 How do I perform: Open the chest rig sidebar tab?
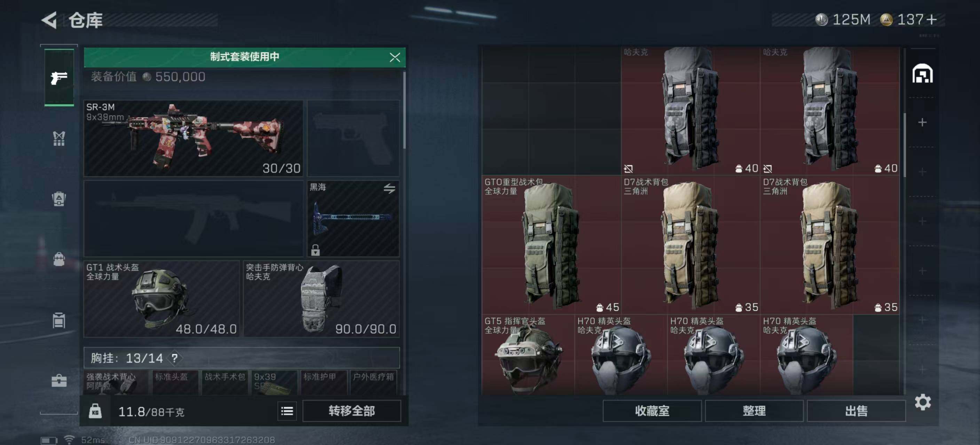[59, 139]
